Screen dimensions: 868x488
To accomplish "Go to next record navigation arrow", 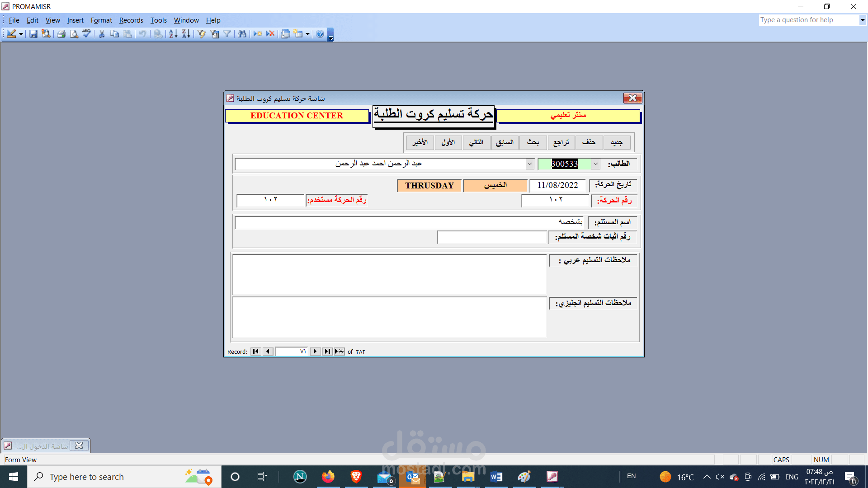I will 315,352.
